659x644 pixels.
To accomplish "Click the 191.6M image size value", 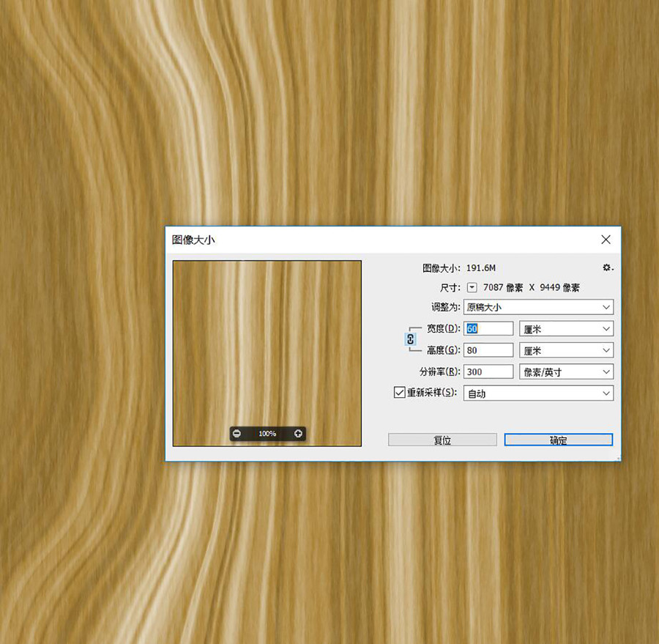I will tap(481, 268).
